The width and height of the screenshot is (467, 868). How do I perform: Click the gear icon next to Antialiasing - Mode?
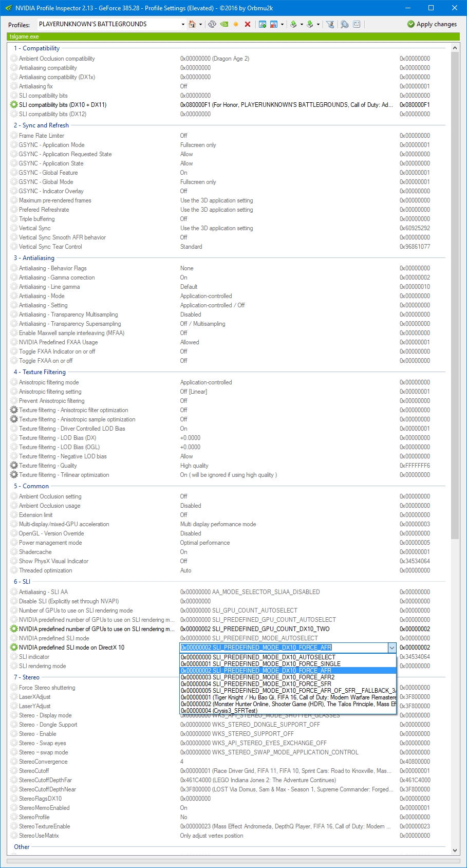14,296
